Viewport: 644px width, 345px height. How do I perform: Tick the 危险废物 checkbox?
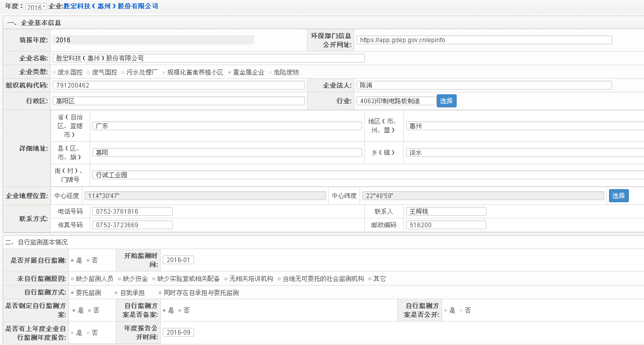coord(270,72)
